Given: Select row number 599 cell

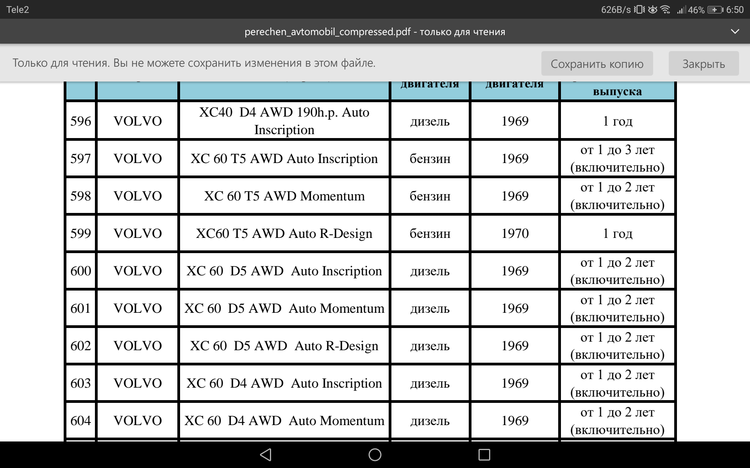Looking at the screenshot, I should [x=80, y=233].
